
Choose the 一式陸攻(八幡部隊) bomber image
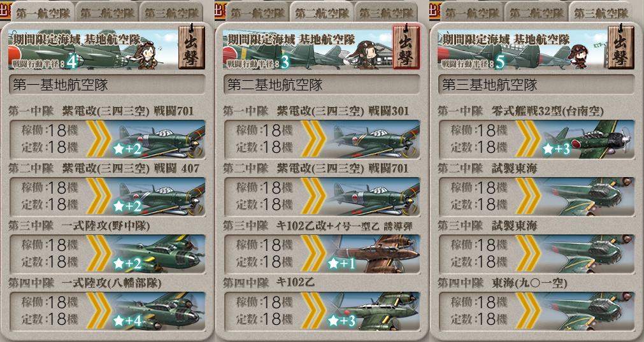coord(159,311)
